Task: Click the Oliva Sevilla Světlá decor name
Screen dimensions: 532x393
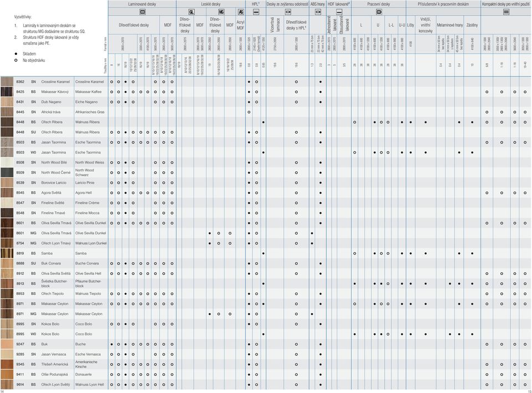Action: 56,273
